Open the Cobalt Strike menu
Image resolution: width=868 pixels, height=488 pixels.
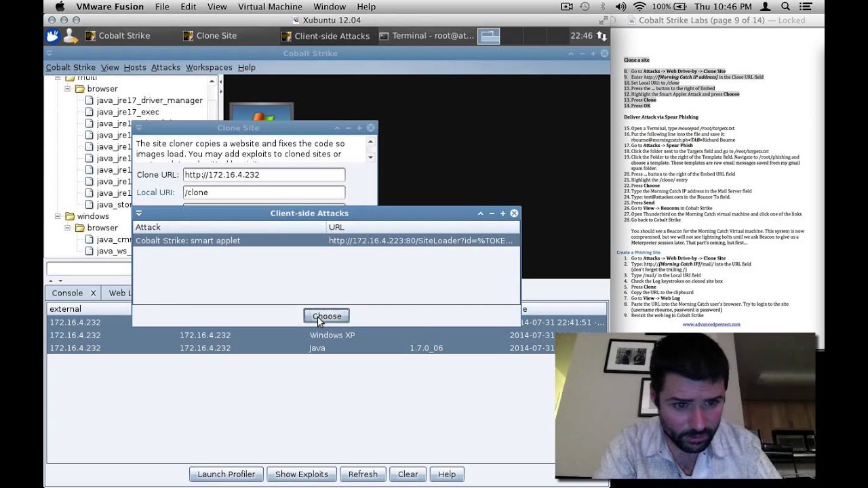tap(71, 67)
